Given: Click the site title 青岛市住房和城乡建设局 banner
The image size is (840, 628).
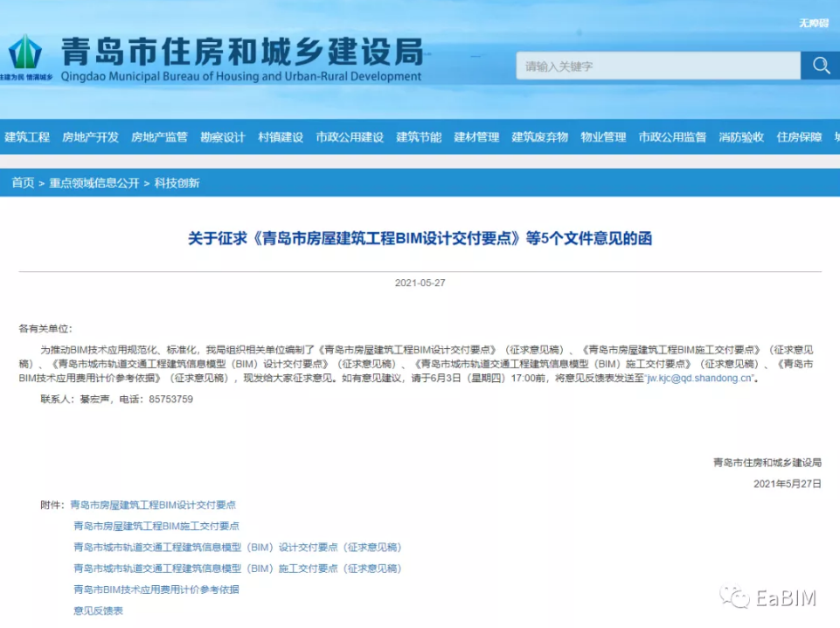Looking at the screenshot, I should pos(242,52).
